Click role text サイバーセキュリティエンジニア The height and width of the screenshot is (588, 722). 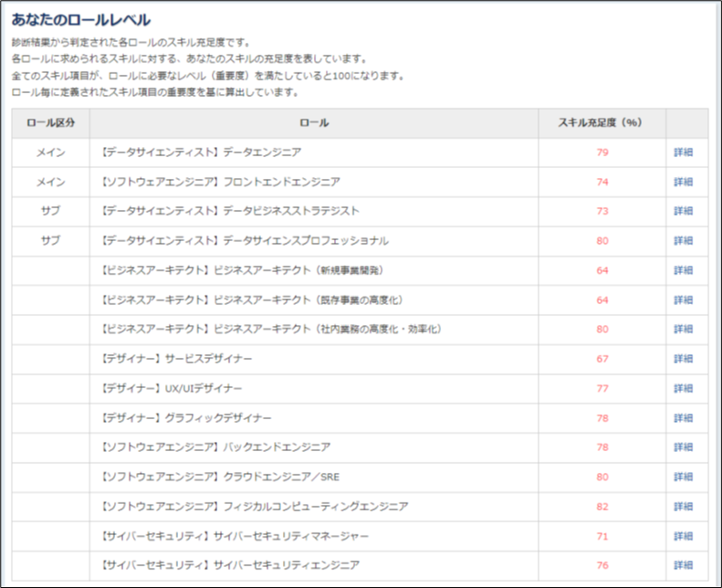click(287, 565)
